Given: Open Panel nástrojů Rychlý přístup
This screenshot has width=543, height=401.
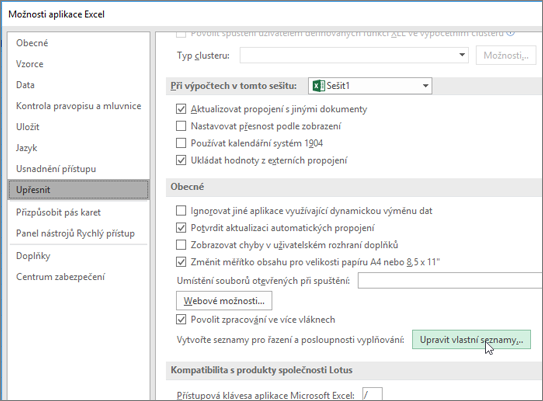Looking at the screenshot, I should [75, 233].
